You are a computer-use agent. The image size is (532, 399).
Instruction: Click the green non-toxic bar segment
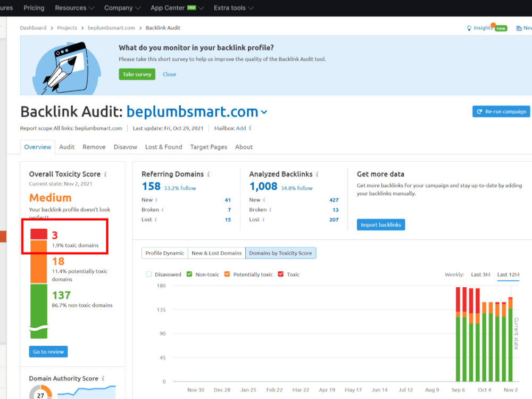pyautogui.click(x=39, y=311)
